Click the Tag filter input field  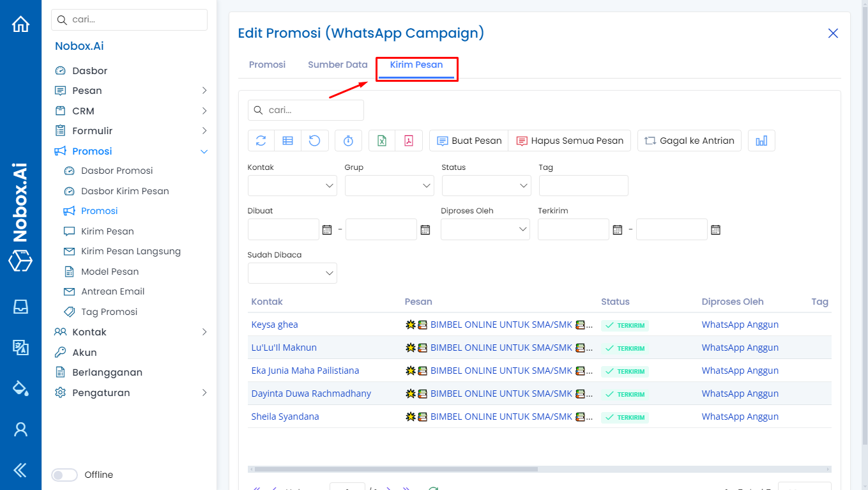(x=583, y=186)
